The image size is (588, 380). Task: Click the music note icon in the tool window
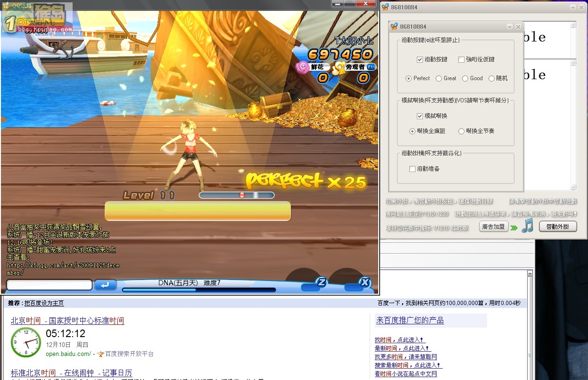(527, 226)
